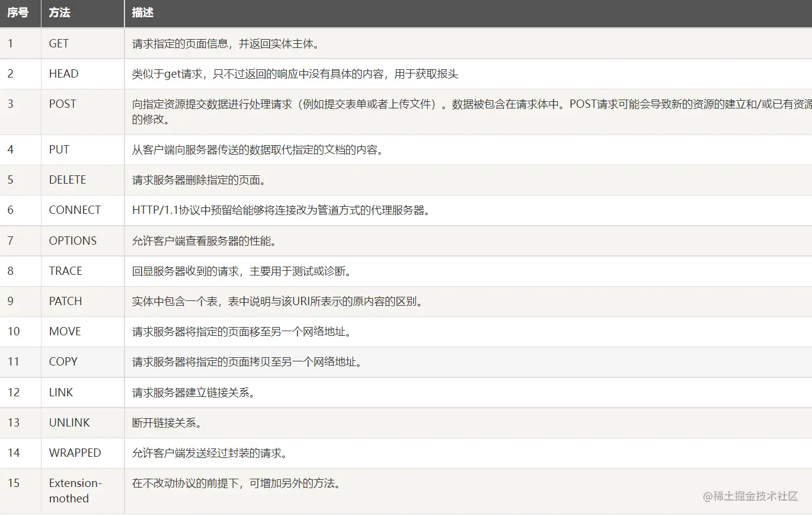Click serial number 6 in CONNECT row
This screenshot has height=516, width=812.
[x=10, y=210]
